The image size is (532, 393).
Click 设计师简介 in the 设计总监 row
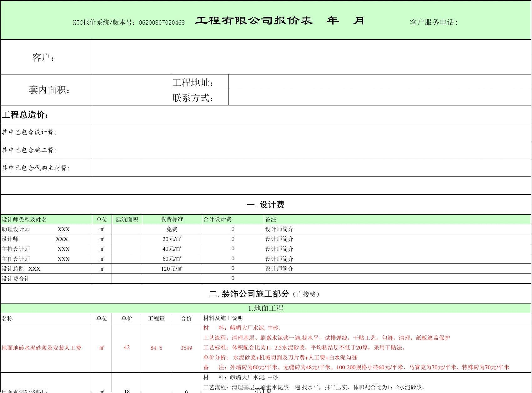(279, 268)
